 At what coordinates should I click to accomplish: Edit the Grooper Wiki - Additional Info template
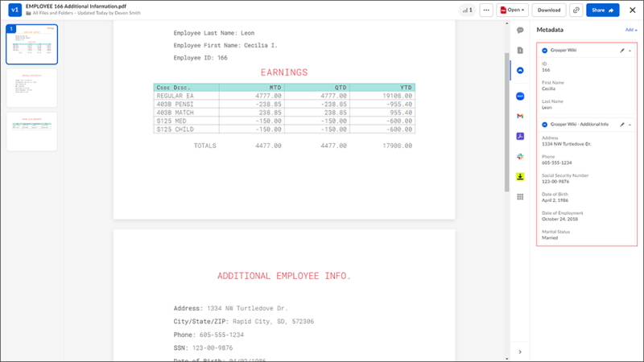[x=621, y=125]
